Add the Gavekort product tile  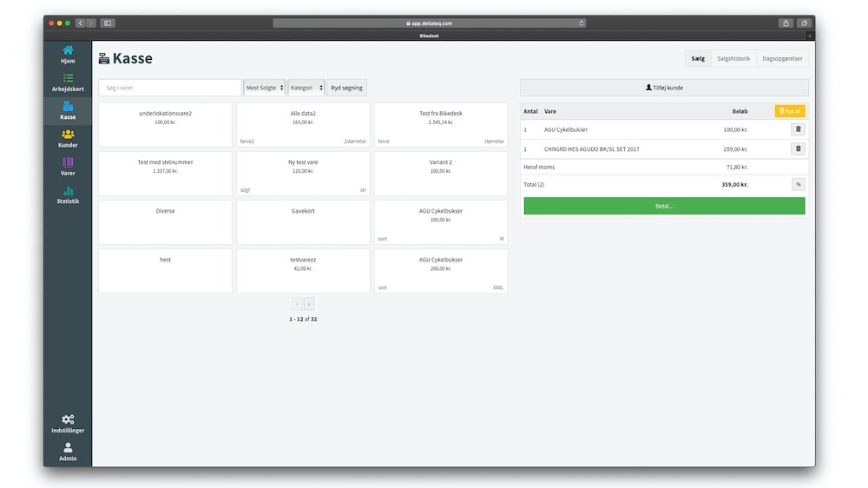click(x=302, y=222)
